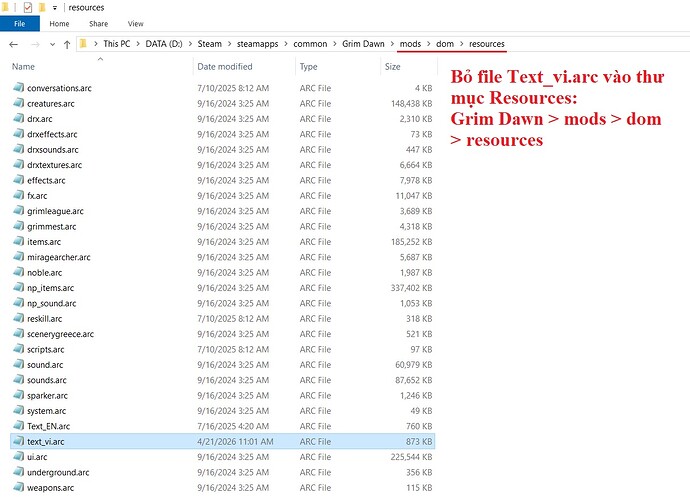Image resolution: width=690 pixels, height=497 pixels.
Task: Go to steamapps in breadcrumb path
Action: (257, 44)
